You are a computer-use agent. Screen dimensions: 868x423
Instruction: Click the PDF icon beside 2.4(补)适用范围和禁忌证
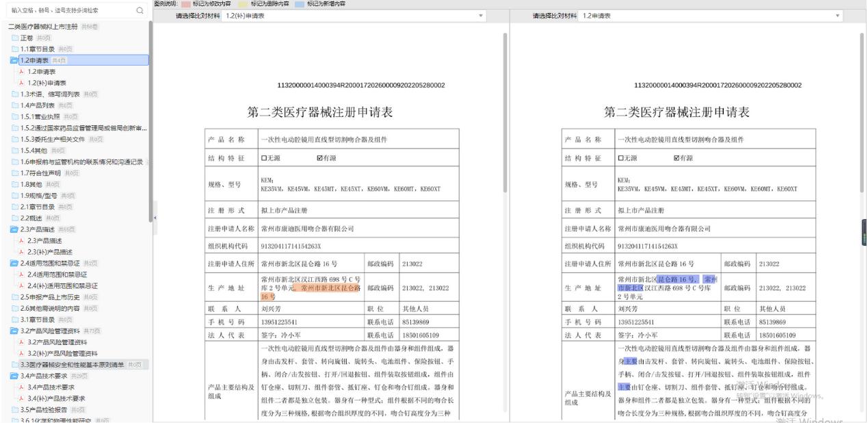21,285
